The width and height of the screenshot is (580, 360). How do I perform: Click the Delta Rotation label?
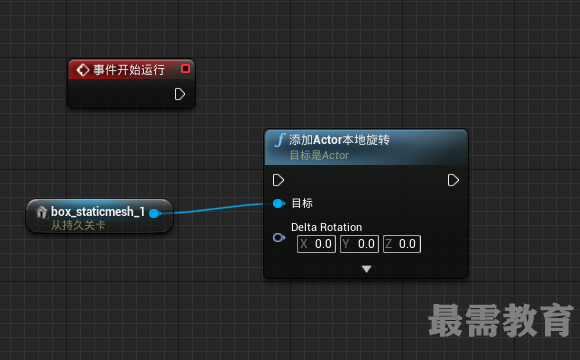click(x=327, y=227)
